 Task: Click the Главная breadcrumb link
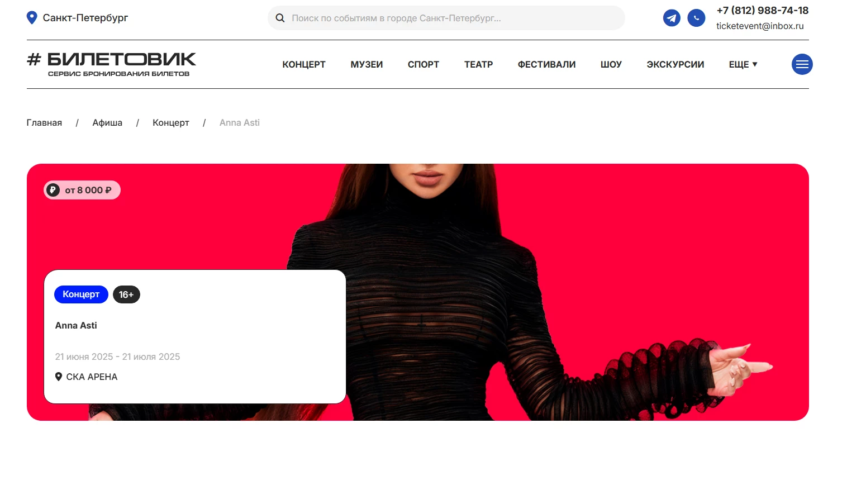click(x=44, y=122)
